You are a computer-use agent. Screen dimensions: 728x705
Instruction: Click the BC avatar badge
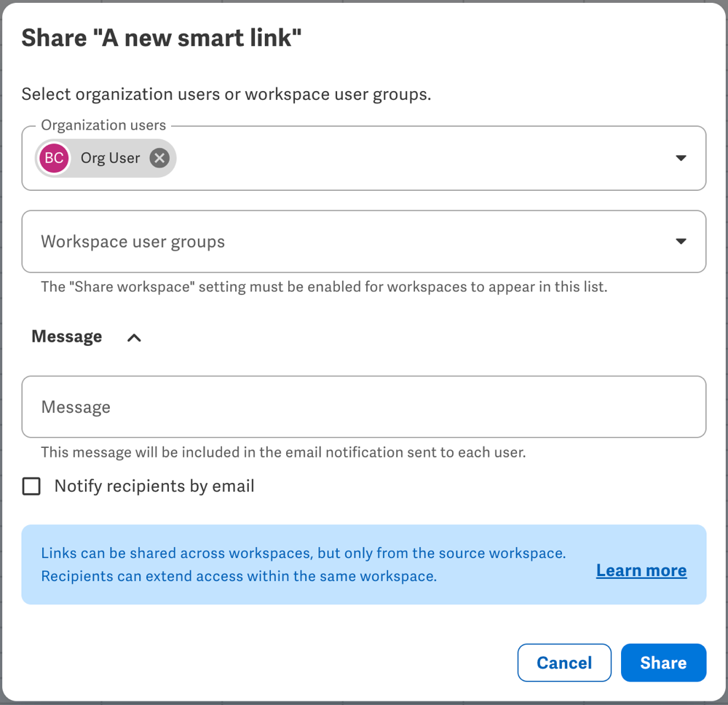pyautogui.click(x=55, y=158)
